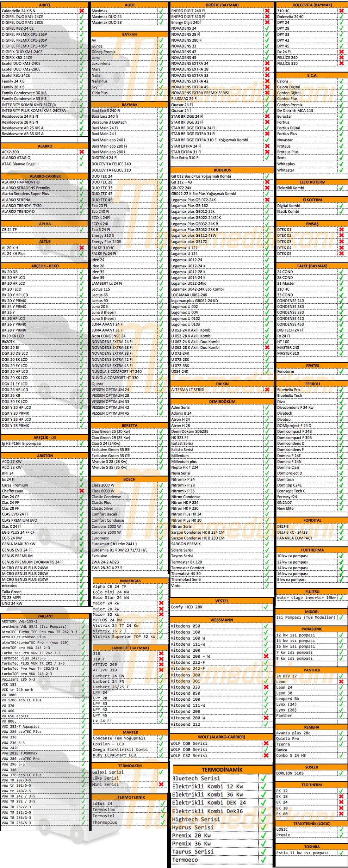Click the VIESSMANN section header
Screen dimensions: 348x868
pos(222,620)
